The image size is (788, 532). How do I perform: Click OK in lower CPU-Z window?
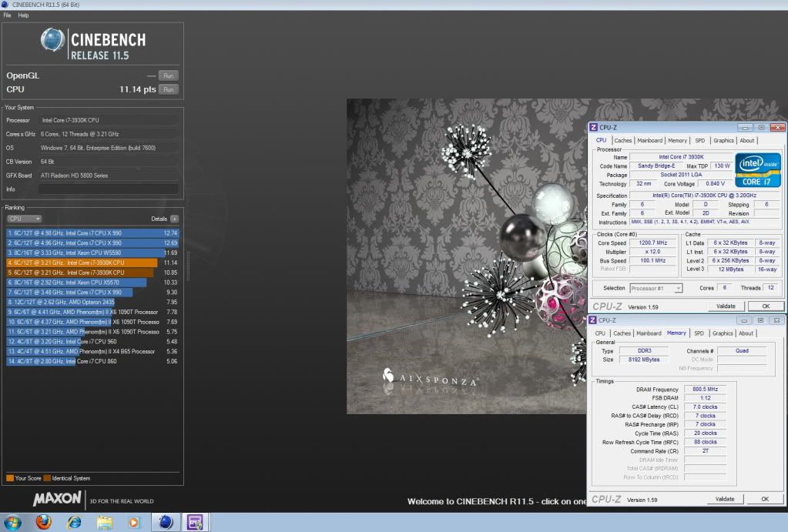764,499
